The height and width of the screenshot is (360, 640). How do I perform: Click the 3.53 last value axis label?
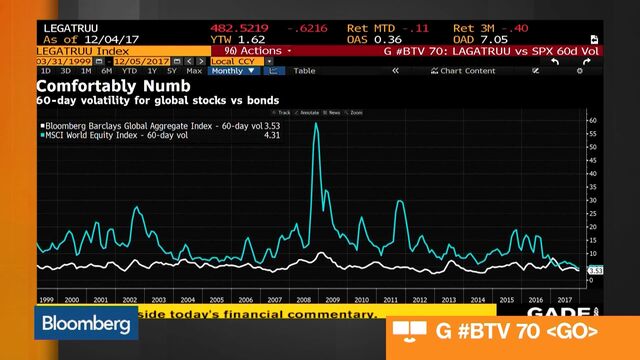point(595,270)
